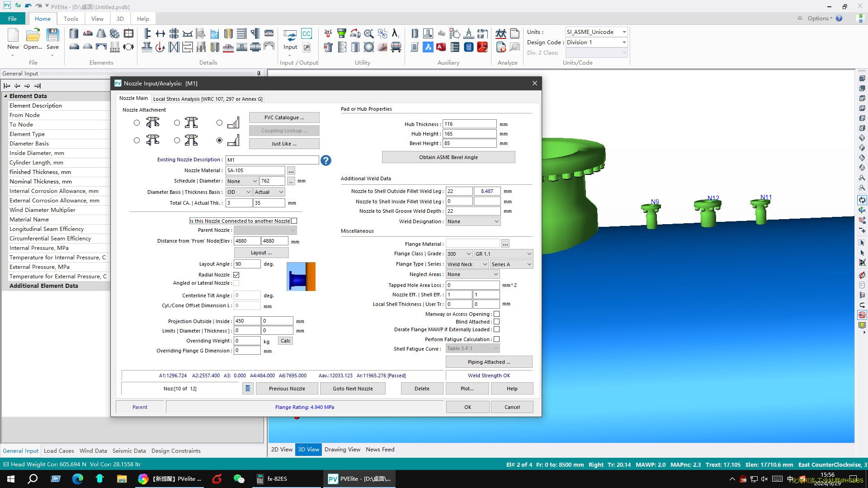
Task: Run the Analyze running-figures icon
Action: (501, 33)
